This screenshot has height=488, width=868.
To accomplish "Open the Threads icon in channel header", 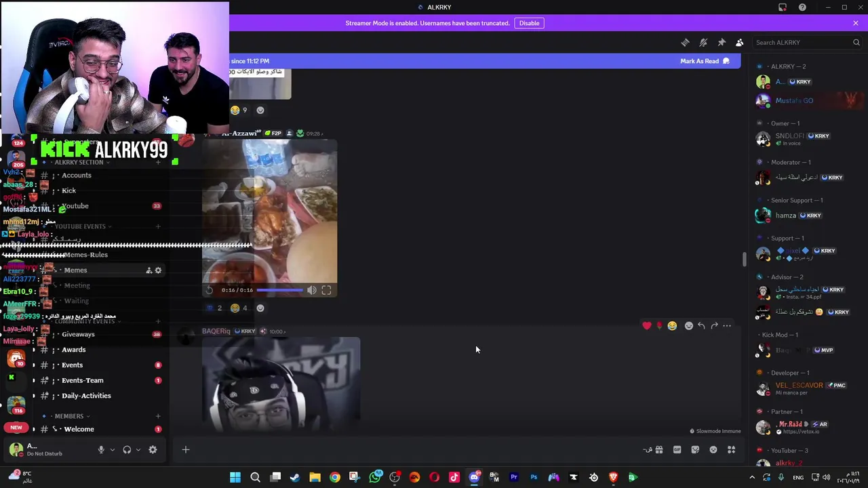I will pyautogui.click(x=685, y=42).
